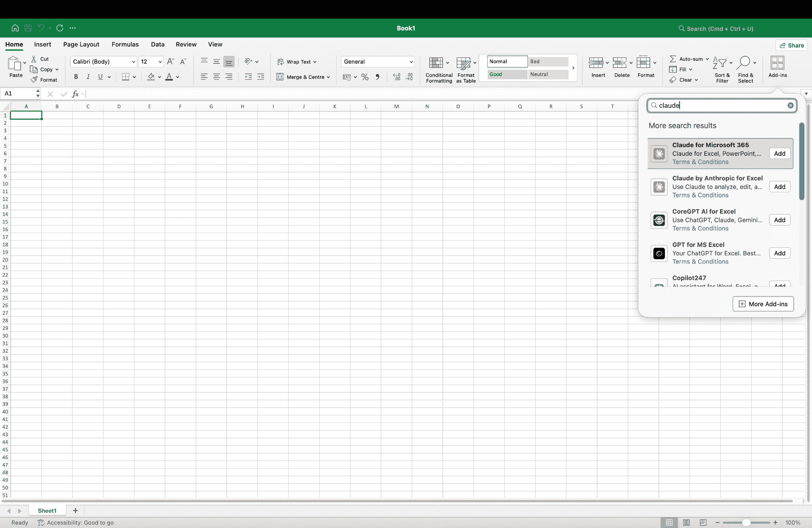Switch to the Formulas tab

(125, 44)
